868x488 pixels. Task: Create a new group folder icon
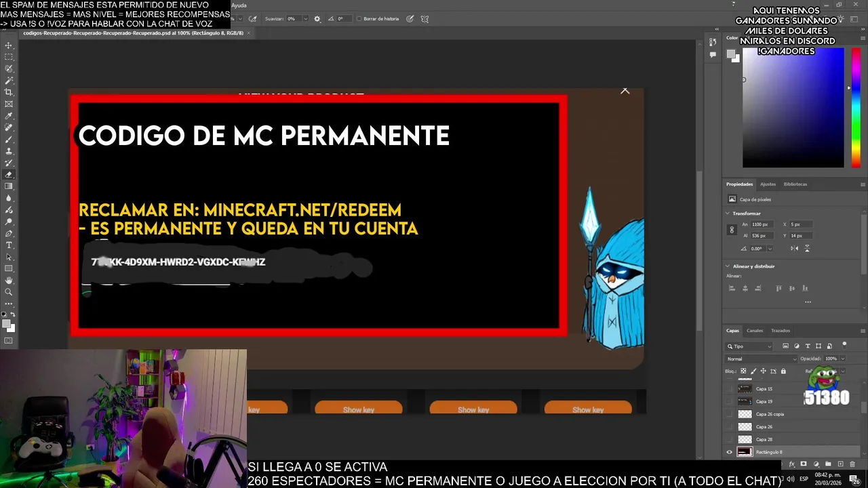(x=828, y=464)
